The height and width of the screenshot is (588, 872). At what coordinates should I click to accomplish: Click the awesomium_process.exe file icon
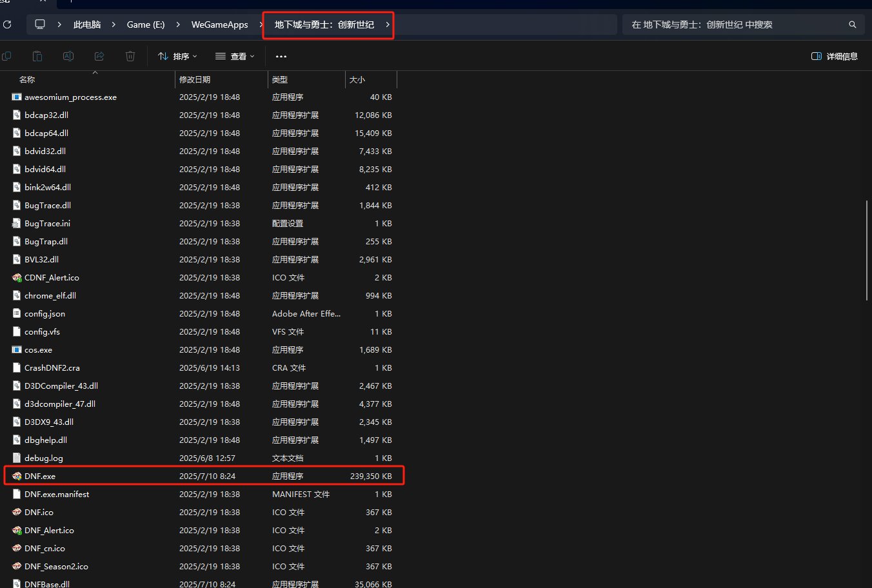pos(17,97)
